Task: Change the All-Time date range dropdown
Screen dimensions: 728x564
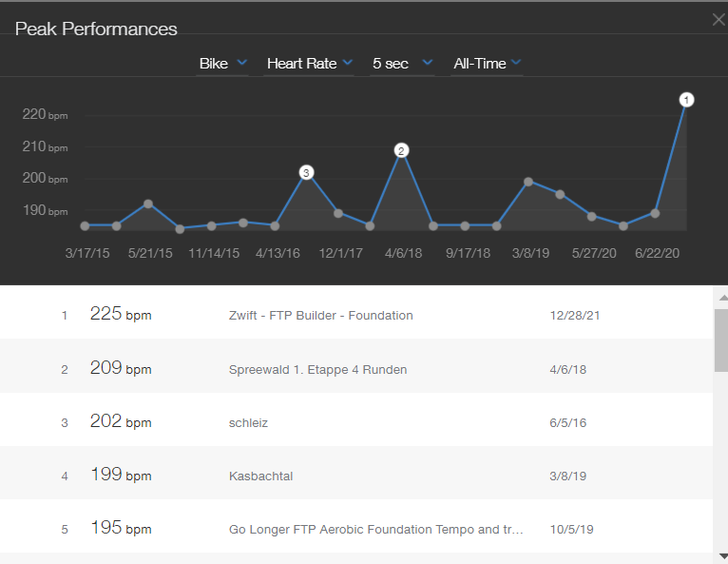Action: pos(487,63)
